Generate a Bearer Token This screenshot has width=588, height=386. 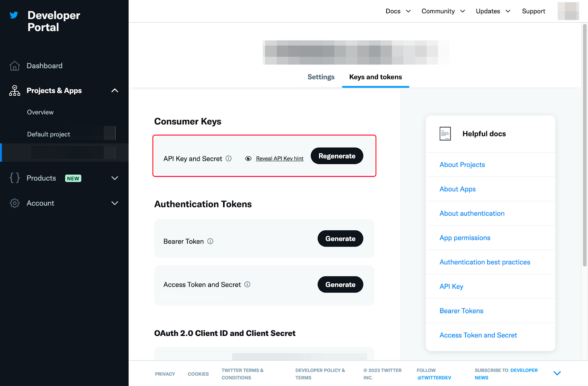tap(340, 239)
